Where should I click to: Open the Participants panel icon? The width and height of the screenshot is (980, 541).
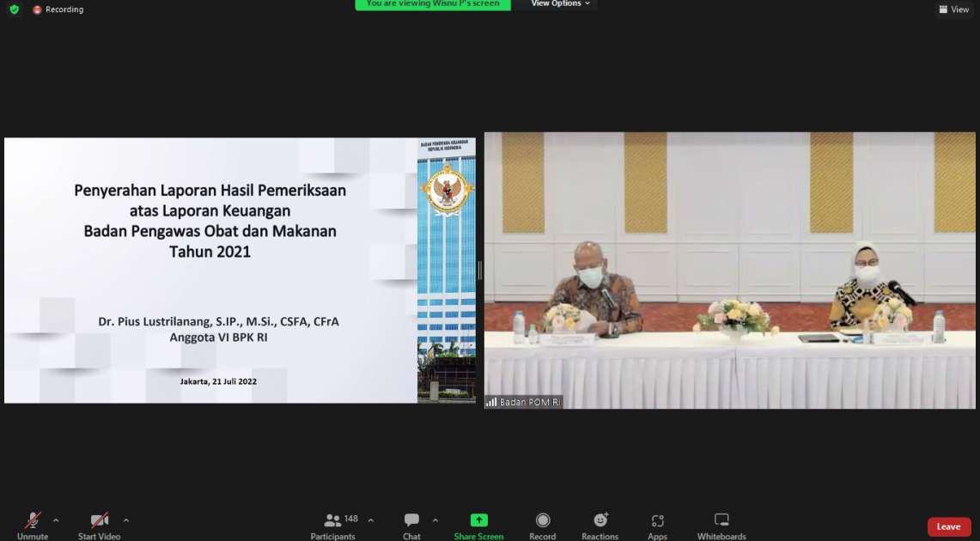(x=332, y=520)
